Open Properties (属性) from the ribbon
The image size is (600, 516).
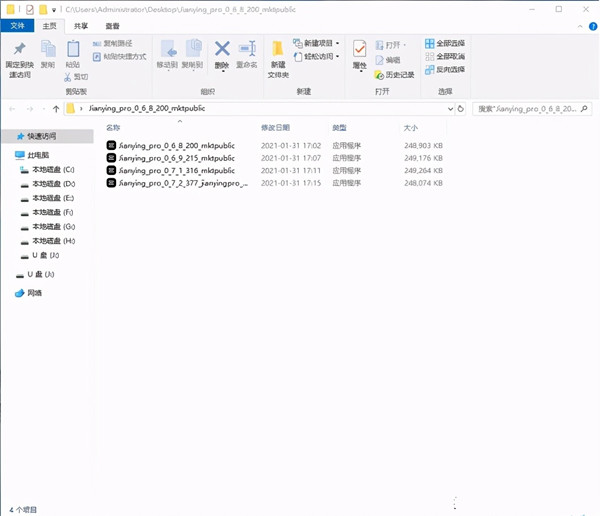[x=359, y=50]
